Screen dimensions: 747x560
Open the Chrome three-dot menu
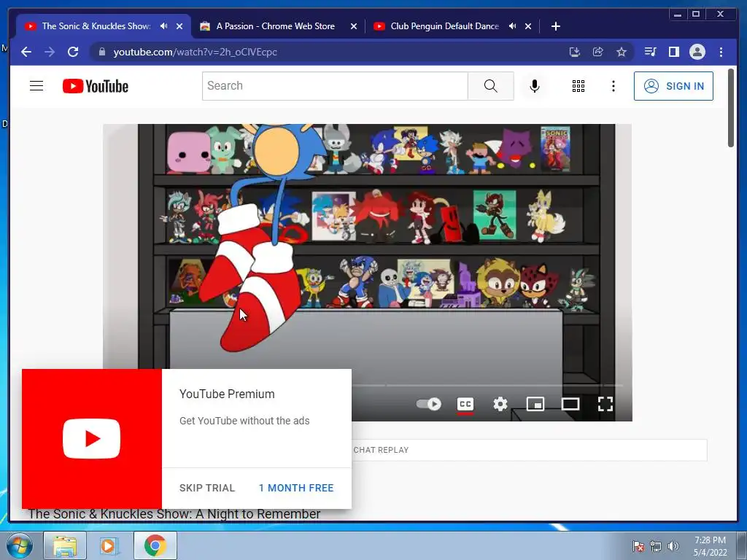(x=721, y=52)
